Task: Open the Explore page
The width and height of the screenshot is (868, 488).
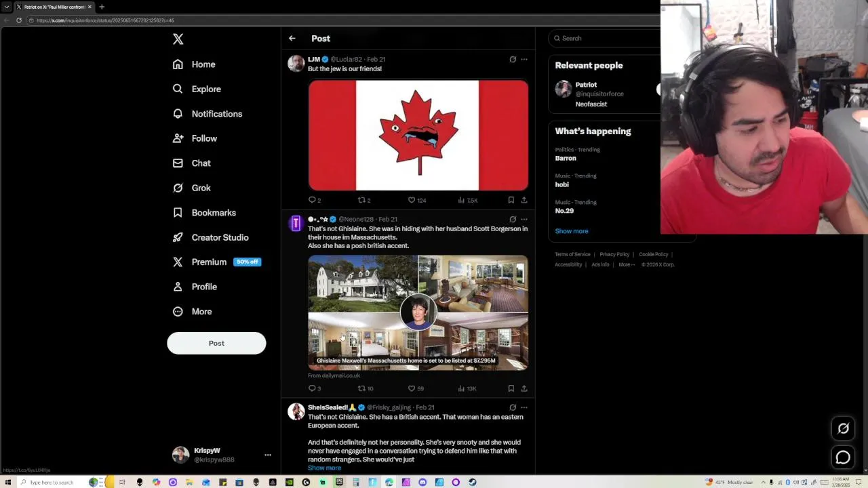Action: click(x=197, y=89)
